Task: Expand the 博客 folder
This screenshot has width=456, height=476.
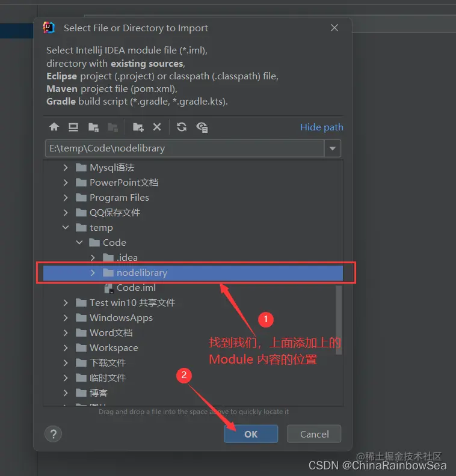Action: 66,393
